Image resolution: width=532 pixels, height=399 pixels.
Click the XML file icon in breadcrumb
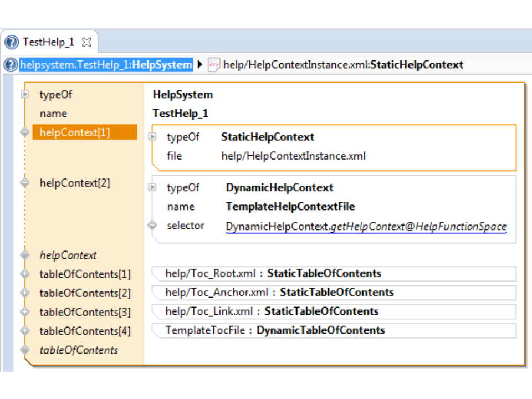[213, 65]
